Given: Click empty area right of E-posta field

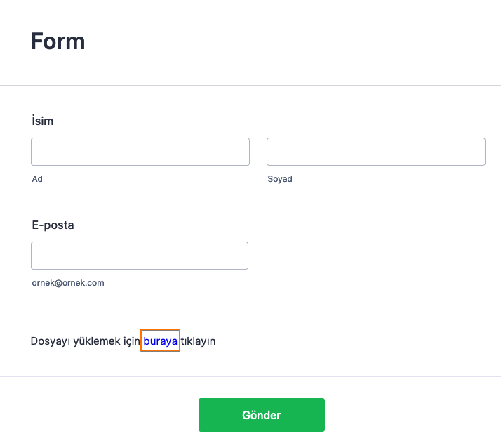Looking at the screenshot, I should click(x=372, y=256).
